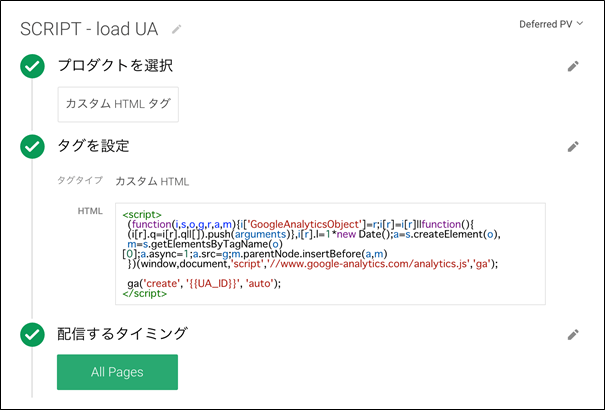
Task: Click the HTML field label
Action: click(91, 212)
